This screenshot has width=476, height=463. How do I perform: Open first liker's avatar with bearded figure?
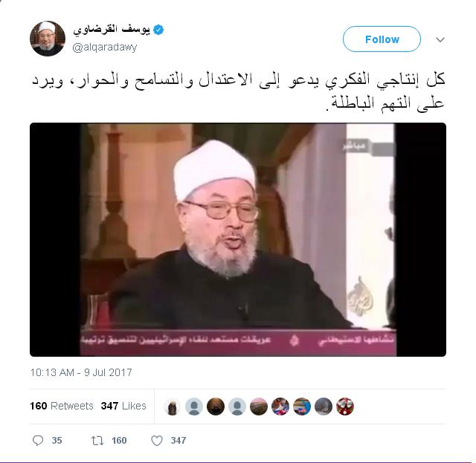[173, 407]
